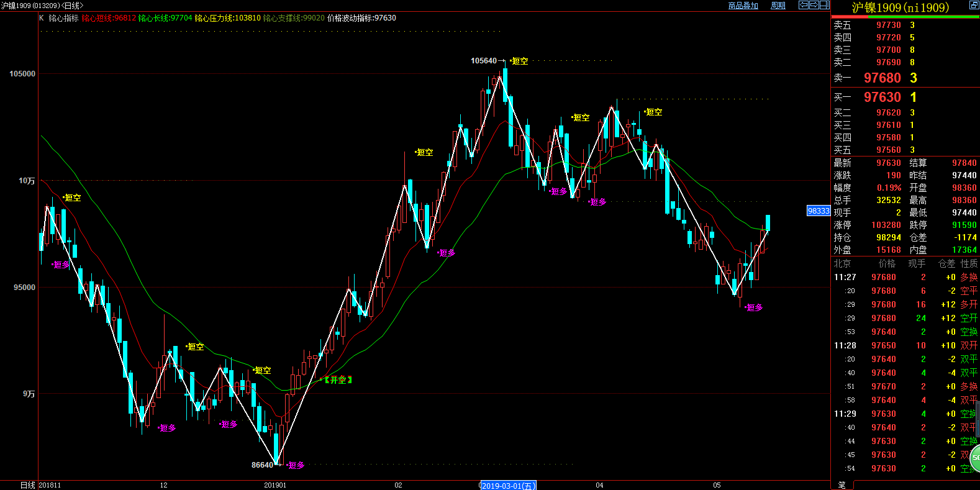
Task: Click the 开盘 value 98360
Action: [964, 188]
